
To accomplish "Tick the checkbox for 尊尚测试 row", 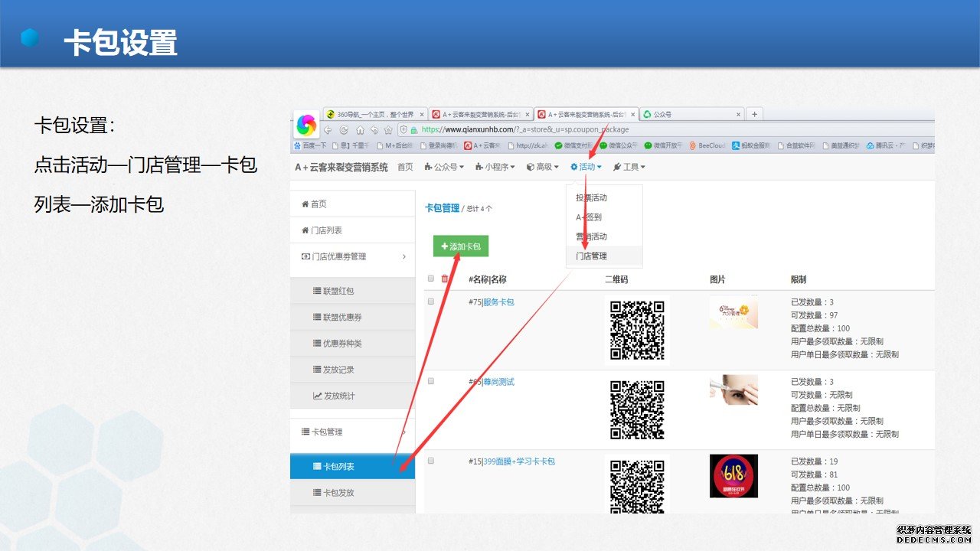I will 431,381.
